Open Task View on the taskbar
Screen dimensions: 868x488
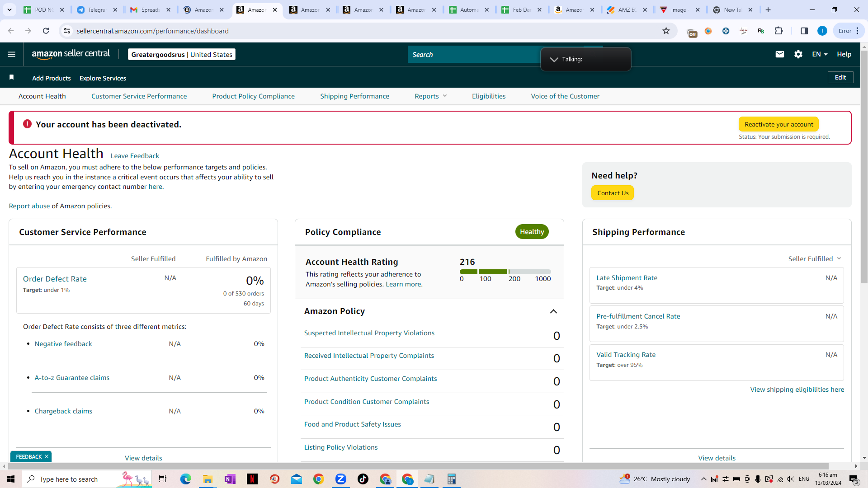point(163,479)
